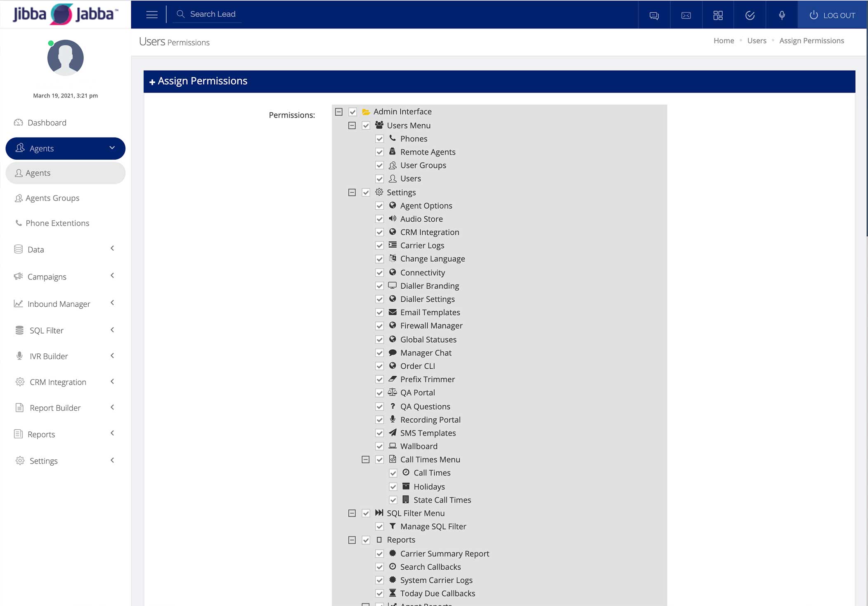Image resolution: width=868 pixels, height=606 pixels.
Task: Uncheck the Phones permission checkbox
Action: click(379, 139)
